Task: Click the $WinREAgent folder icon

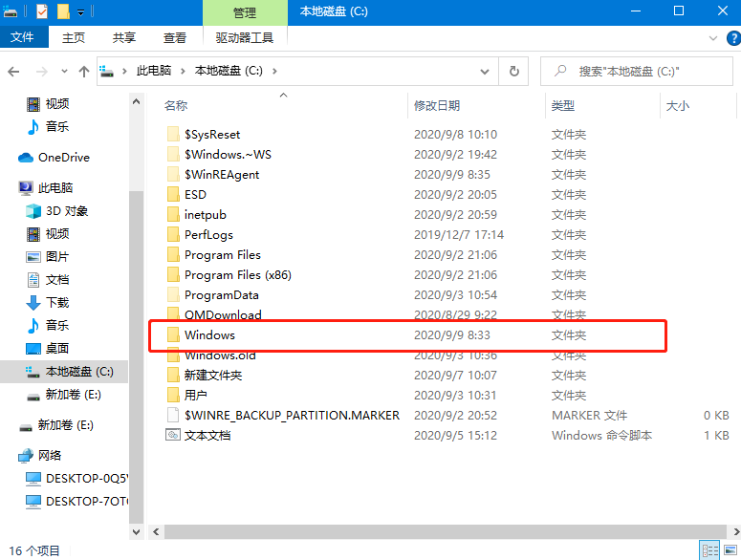Action: pyautogui.click(x=173, y=174)
